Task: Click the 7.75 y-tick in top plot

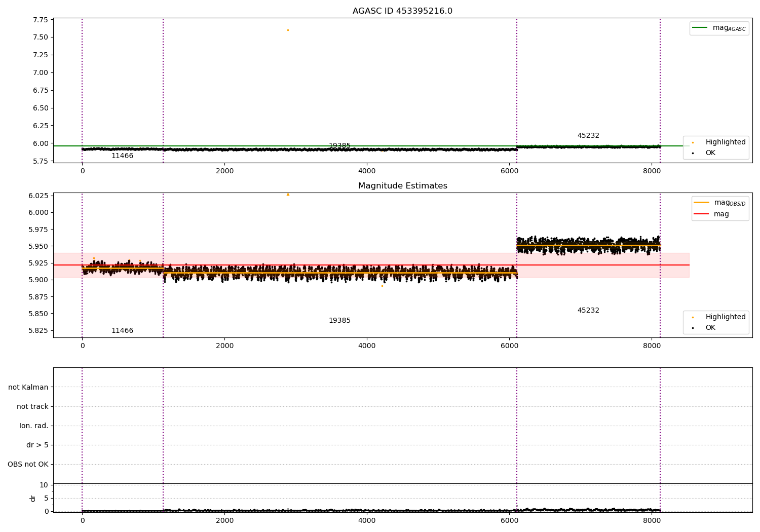Action: 40,20
